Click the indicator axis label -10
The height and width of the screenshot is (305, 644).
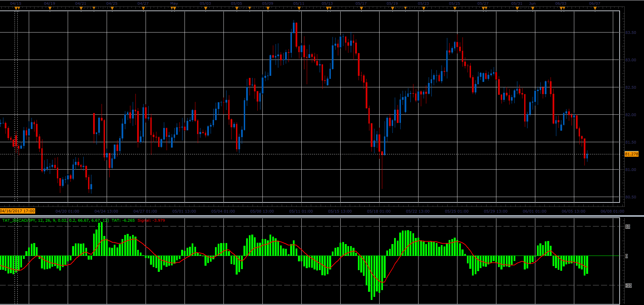628,285
